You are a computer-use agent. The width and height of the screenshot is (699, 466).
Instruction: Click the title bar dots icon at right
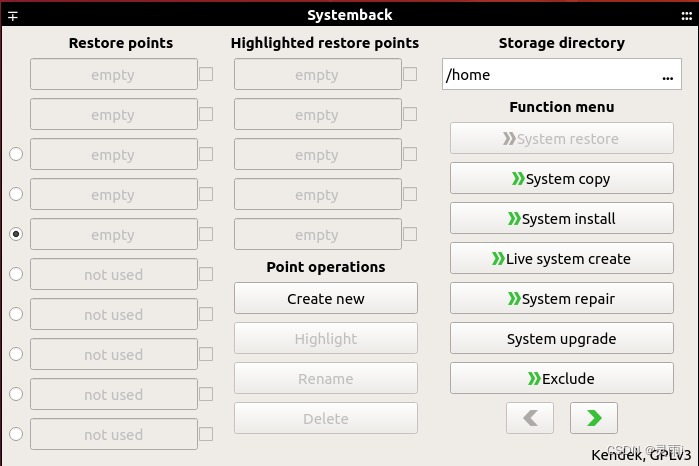(686, 15)
